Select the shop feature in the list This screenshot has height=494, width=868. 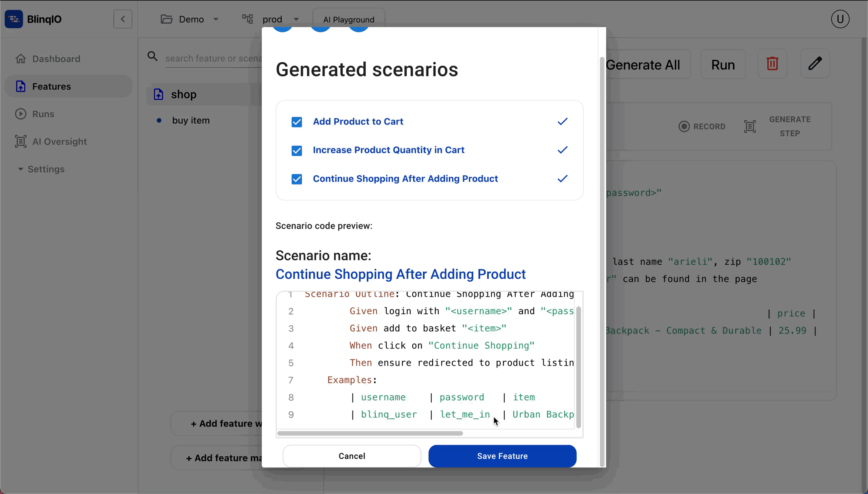[x=204, y=94]
